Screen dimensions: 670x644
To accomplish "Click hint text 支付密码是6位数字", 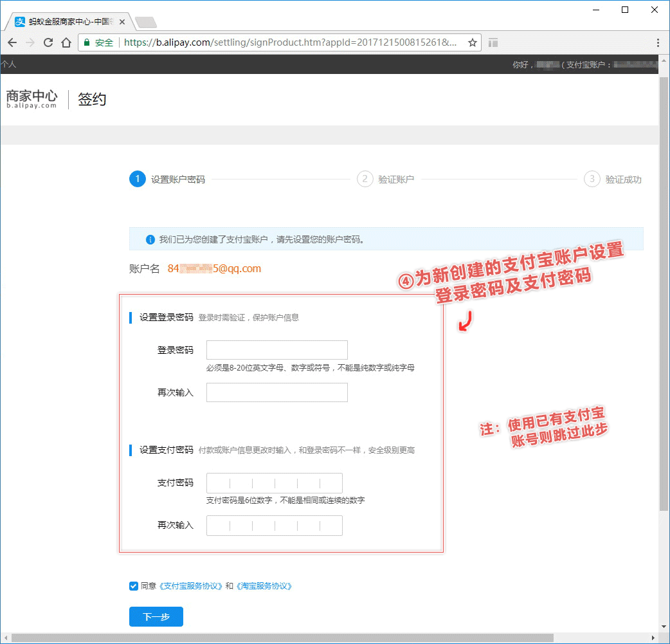I will [285, 501].
